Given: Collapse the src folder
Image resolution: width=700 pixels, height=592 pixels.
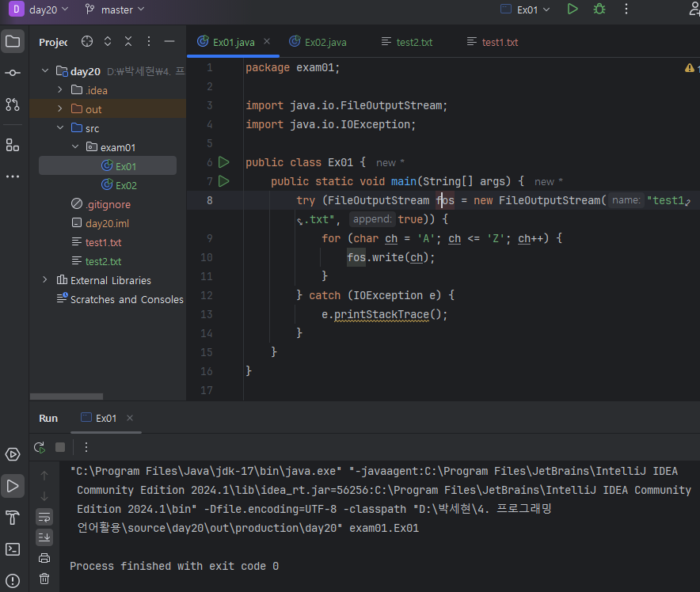Looking at the screenshot, I should pos(60,128).
